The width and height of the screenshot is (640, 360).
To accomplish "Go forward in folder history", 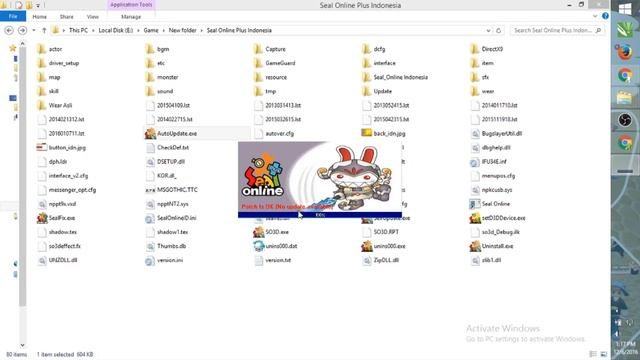I will click(x=22, y=30).
